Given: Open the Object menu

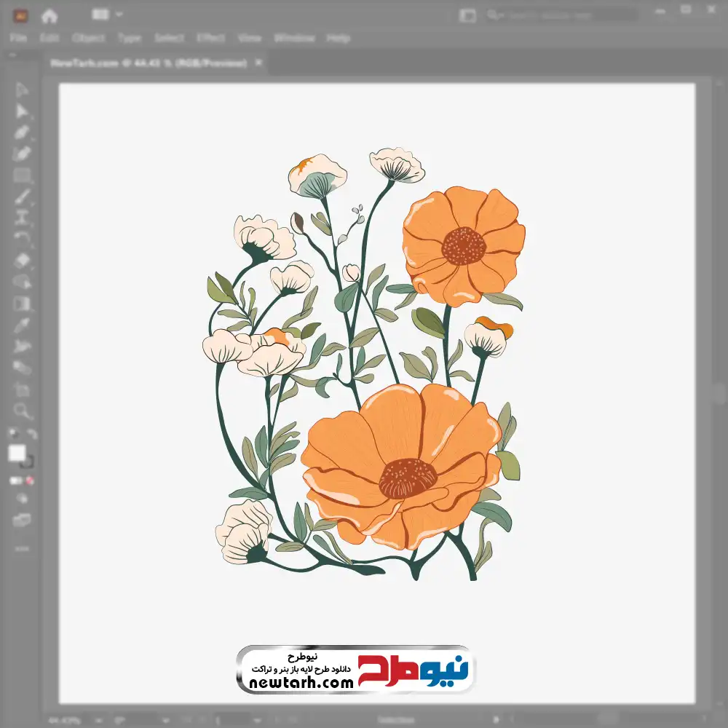Looking at the screenshot, I should [x=89, y=38].
